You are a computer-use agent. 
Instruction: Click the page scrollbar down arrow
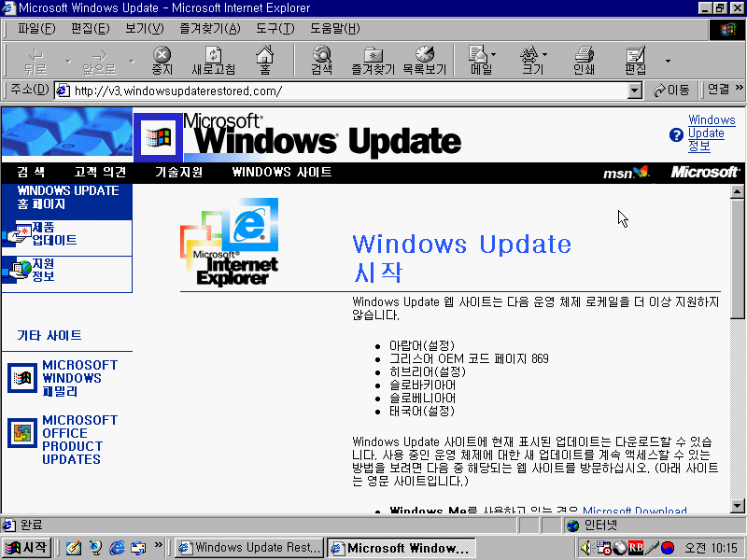737,506
